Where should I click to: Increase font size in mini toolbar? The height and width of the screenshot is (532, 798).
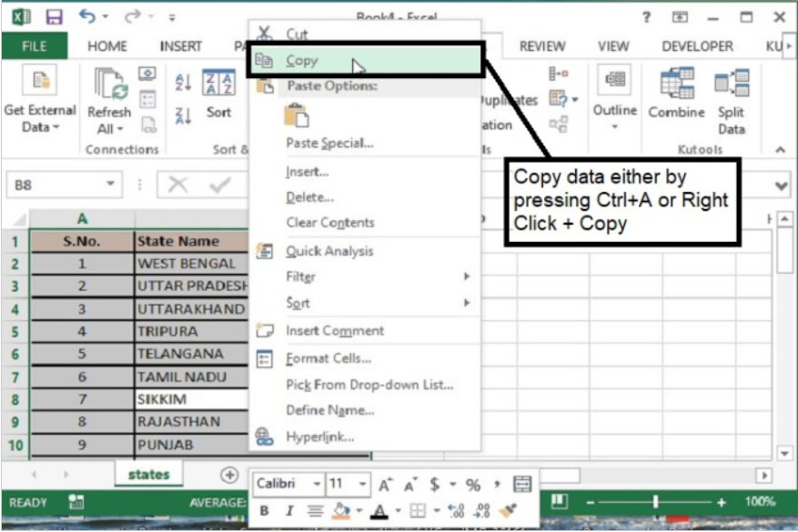385,485
